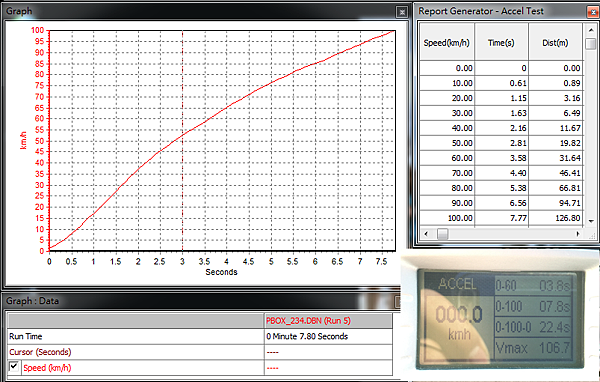Select the 90.00 speed cell
600x382 pixels.
447,203
